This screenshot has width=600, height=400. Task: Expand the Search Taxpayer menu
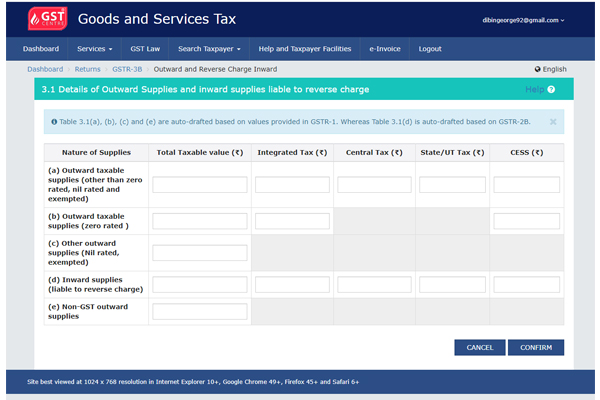(x=209, y=49)
